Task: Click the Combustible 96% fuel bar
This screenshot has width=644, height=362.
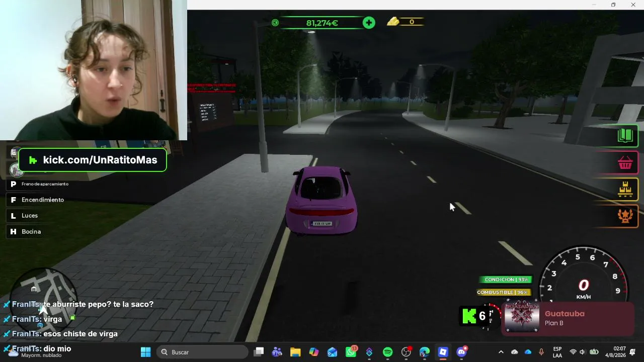Action: coord(504,292)
